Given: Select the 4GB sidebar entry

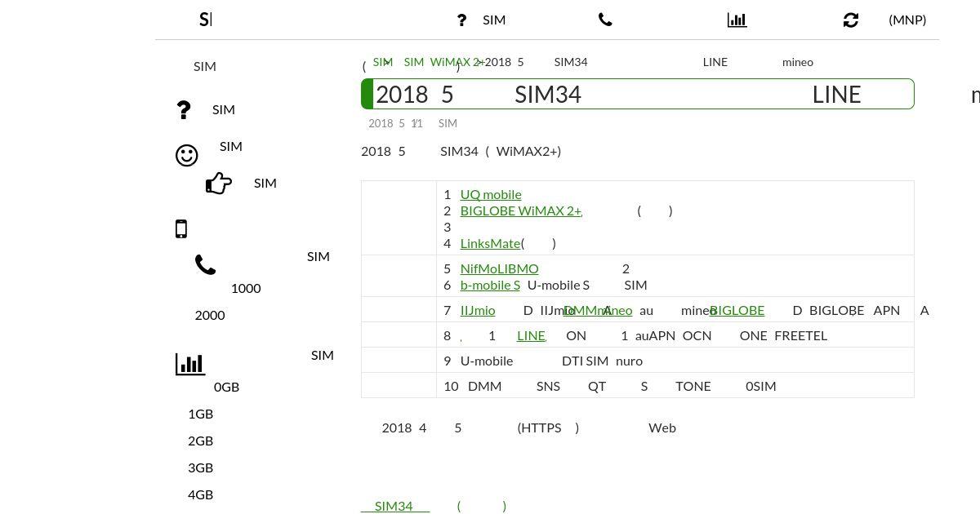Looking at the screenshot, I should (x=200, y=494).
